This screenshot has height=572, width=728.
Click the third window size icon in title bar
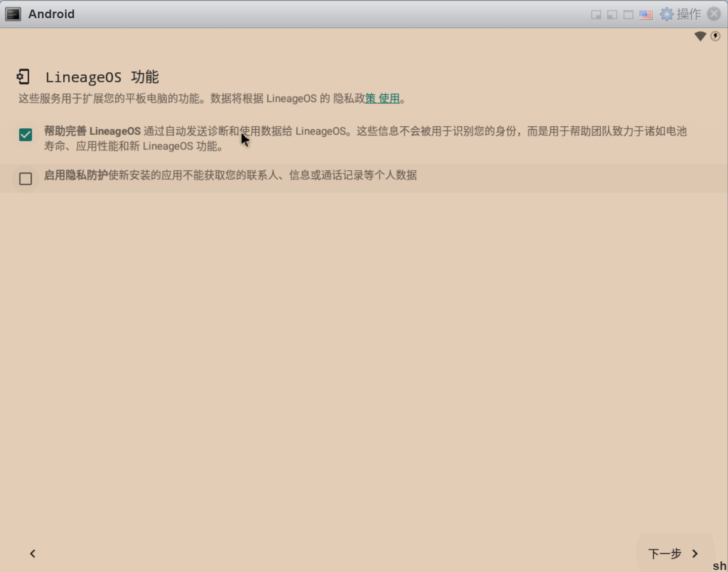coord(628,15)
